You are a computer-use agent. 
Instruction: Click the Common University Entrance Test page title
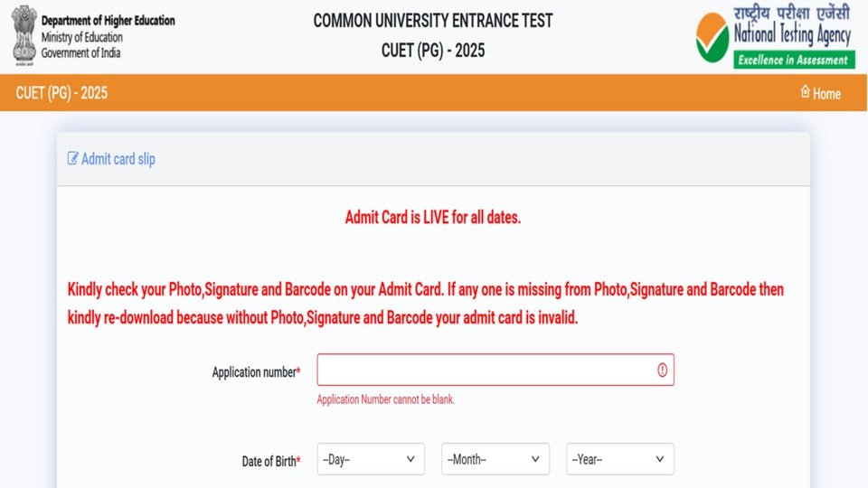tap(432, 21)
